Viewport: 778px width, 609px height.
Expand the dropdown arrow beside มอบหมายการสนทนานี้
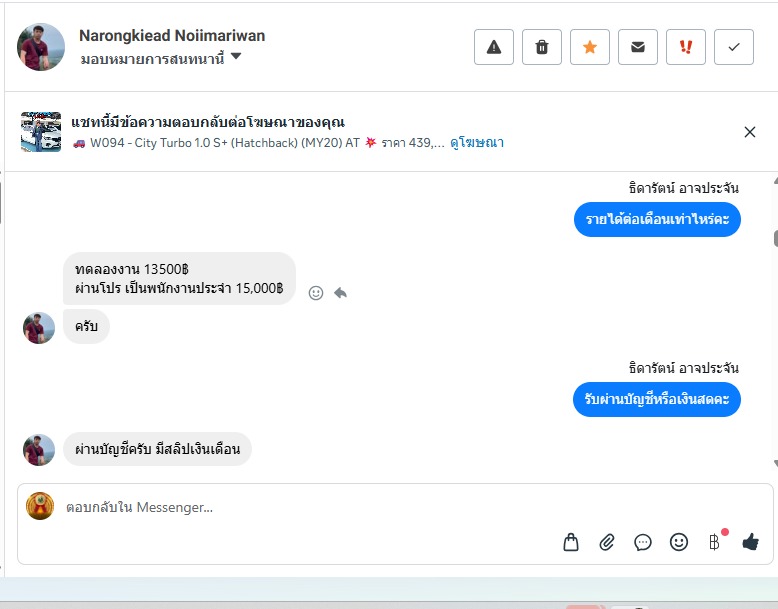tap(236, 57)
